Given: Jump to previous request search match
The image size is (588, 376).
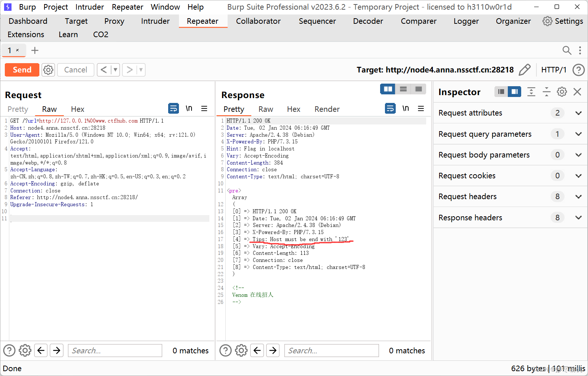Looking at the screenshot, I should pos(41,350).
